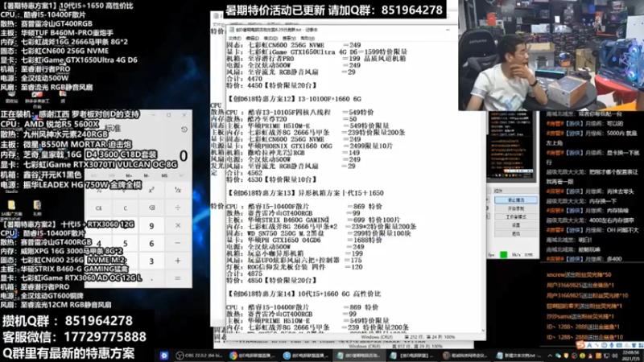
Task: Click the plus operator in Calculator
Action: [178, 261]
